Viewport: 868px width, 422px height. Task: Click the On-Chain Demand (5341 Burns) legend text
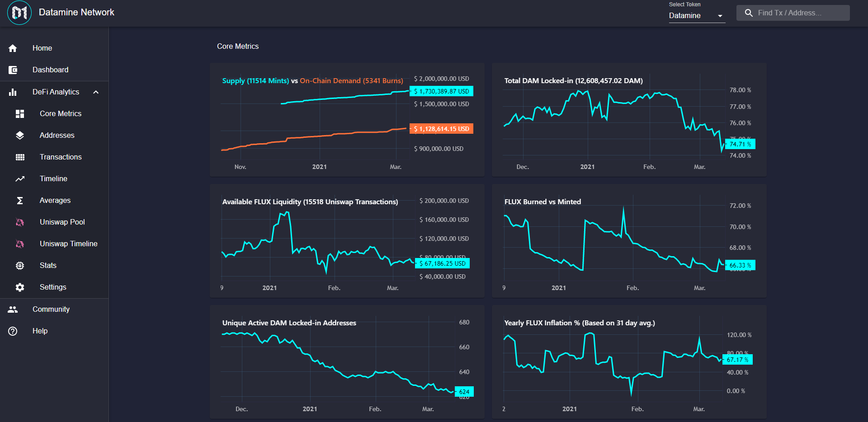point(351,80)
